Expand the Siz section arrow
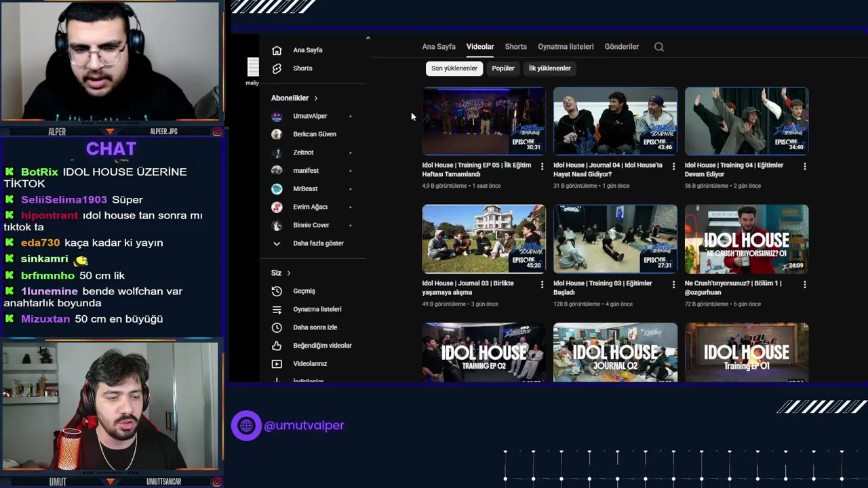 (289, 273)
